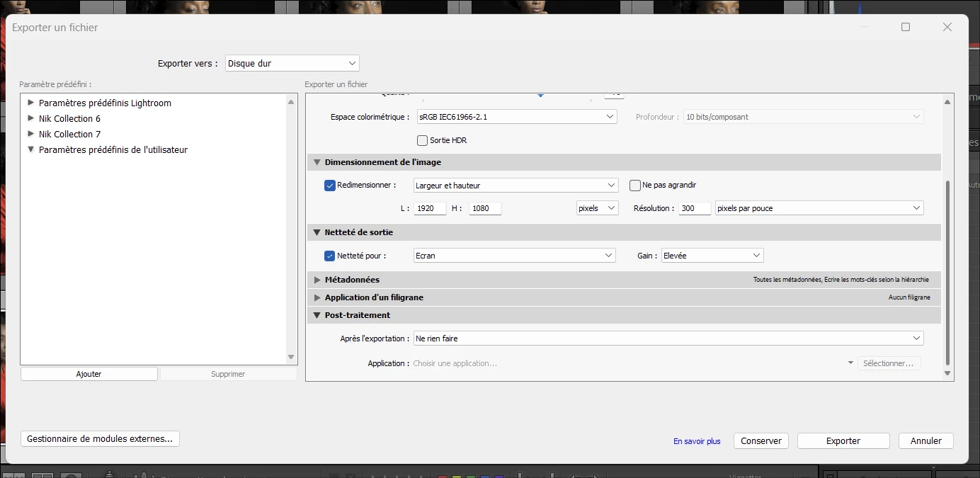Uncheck the Redimensionner checkbox
Image resolution: width=980 pixels, height=478 pixels.
pos(329,186)
